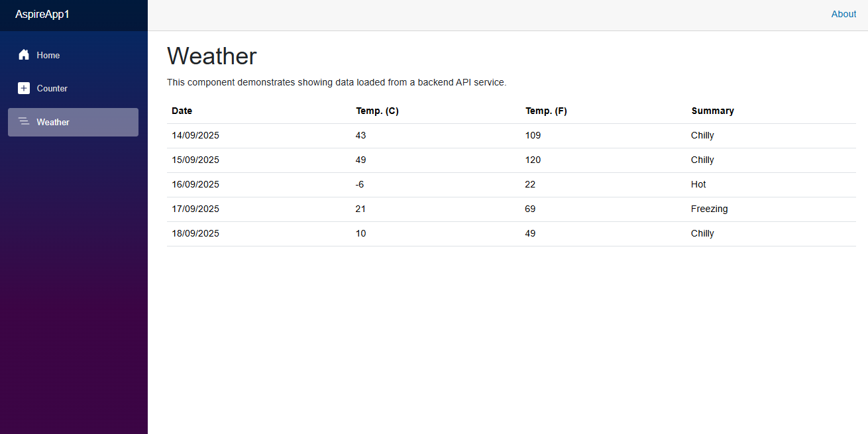Select the temperature value -6 in the table
868x434 pixels.
pyautogui.click(x=360, y=184)
